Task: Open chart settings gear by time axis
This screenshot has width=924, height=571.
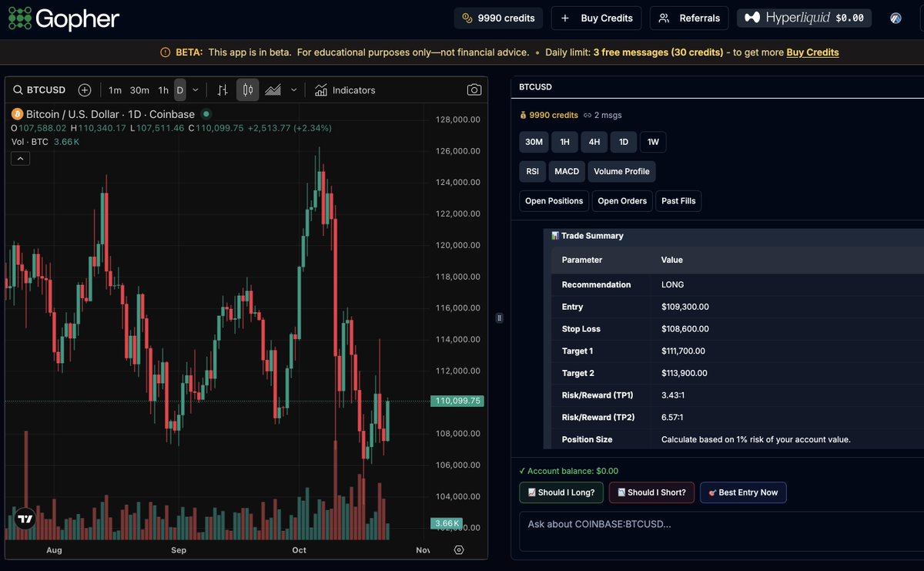Action: click(459, 549)
